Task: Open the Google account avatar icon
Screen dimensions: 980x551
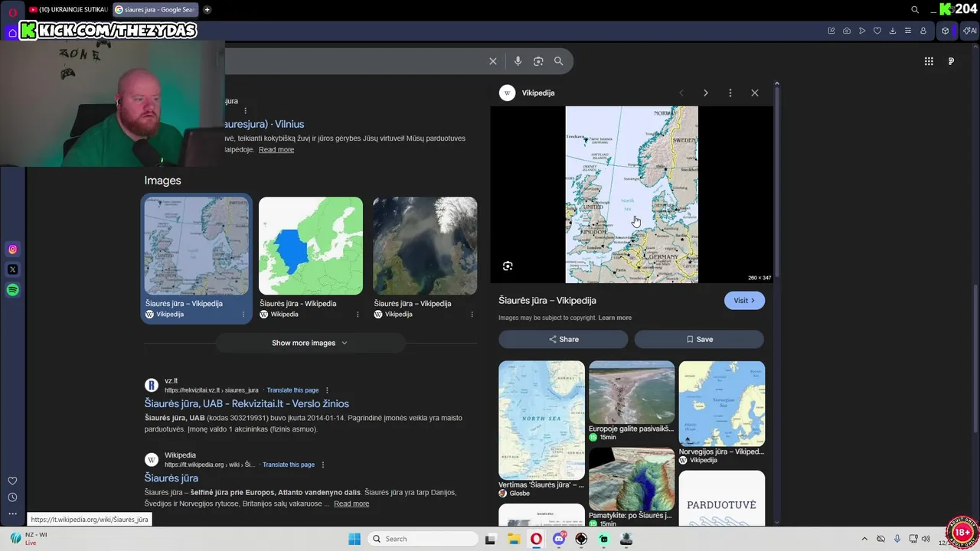Action: pos(951,61)
